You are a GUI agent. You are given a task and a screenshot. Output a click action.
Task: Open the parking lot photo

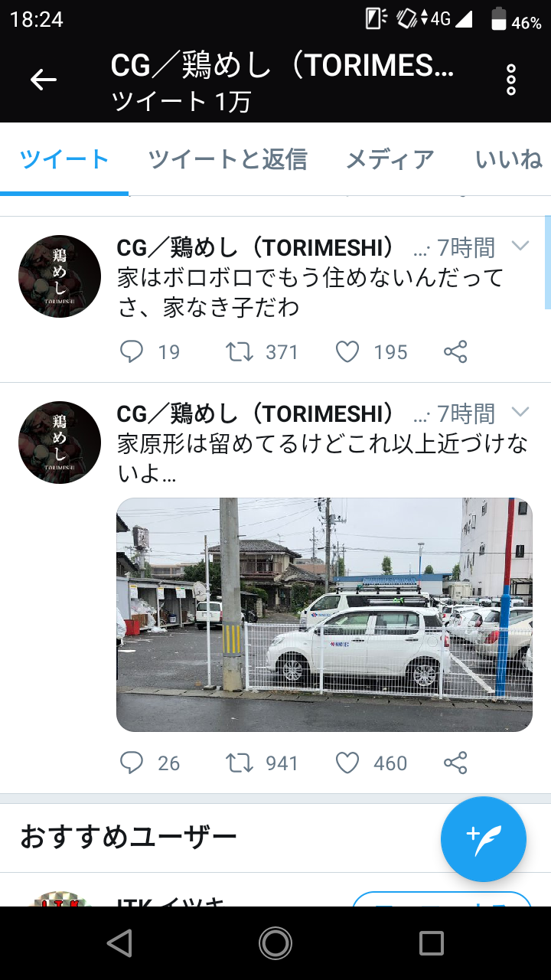[324, 615]
